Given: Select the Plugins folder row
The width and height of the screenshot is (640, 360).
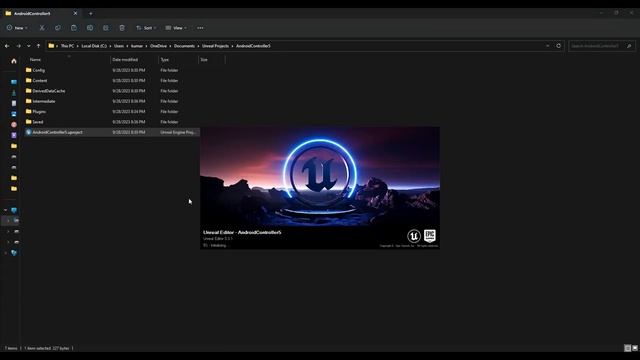Looking at the screenshot, I should [x=111, y=111].
